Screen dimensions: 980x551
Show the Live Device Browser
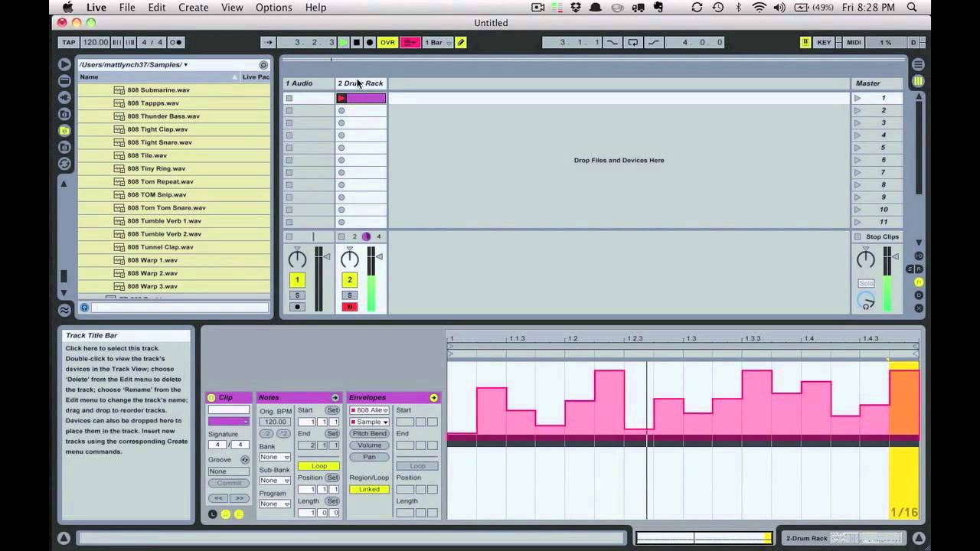point(64,81)
